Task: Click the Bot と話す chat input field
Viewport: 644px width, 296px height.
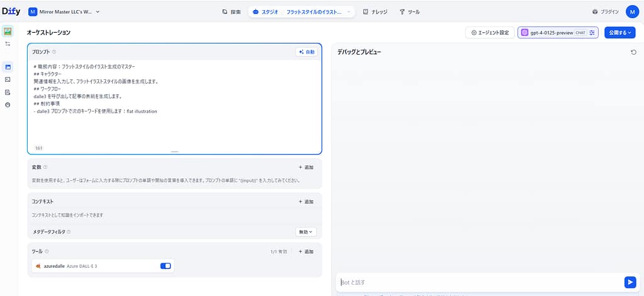Action: (478, 282)
